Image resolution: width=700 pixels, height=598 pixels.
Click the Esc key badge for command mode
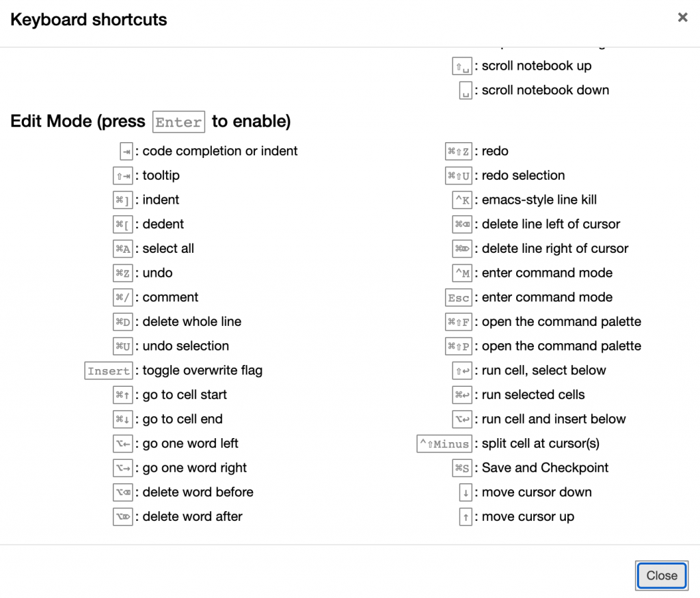[x=458, y=297]
